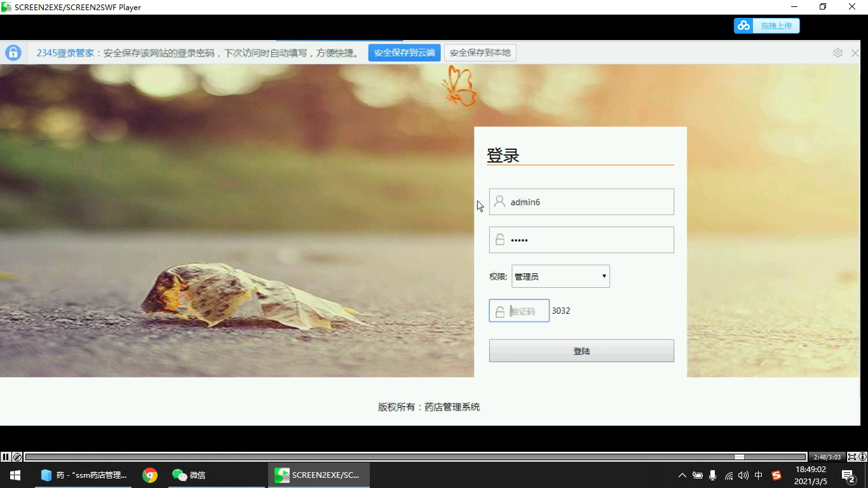Open the clock showing 18:49:02

[x=810, y=475]
